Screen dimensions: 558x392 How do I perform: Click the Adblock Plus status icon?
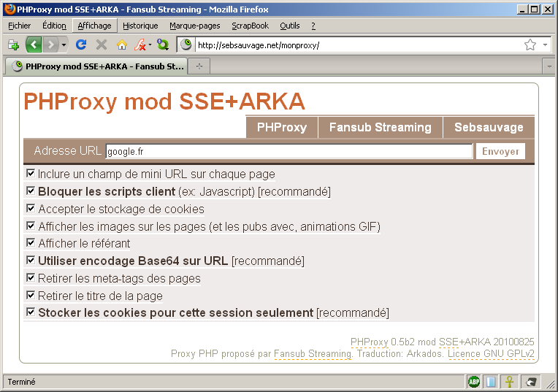[473, 382]
